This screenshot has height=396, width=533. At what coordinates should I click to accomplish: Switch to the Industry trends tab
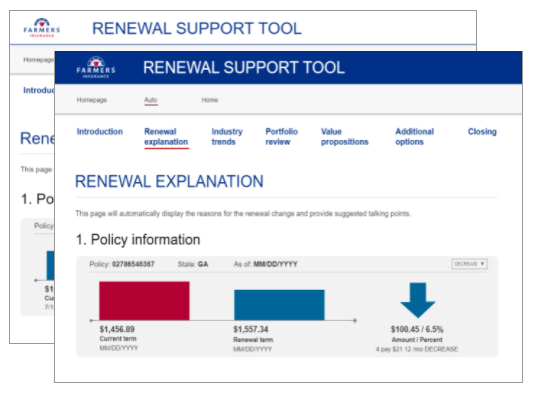227,137
